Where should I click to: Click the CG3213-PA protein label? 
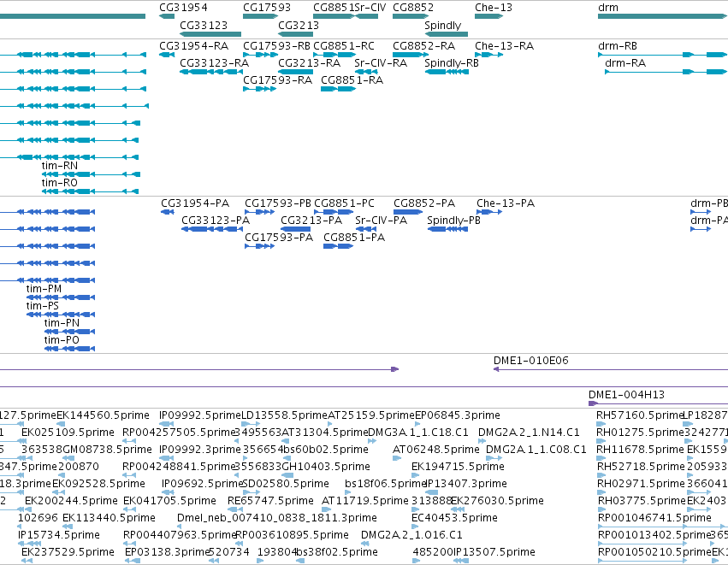311,221
